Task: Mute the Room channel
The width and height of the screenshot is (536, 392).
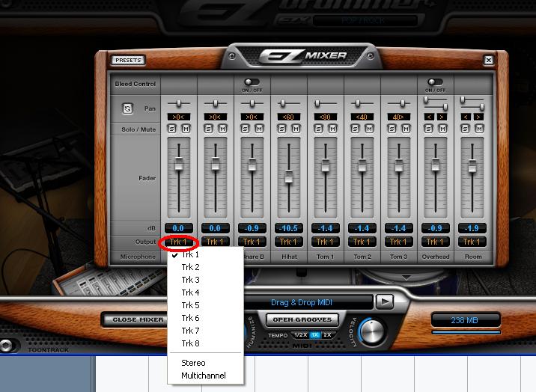Action: pyautogui.click(x=479, y=129)
